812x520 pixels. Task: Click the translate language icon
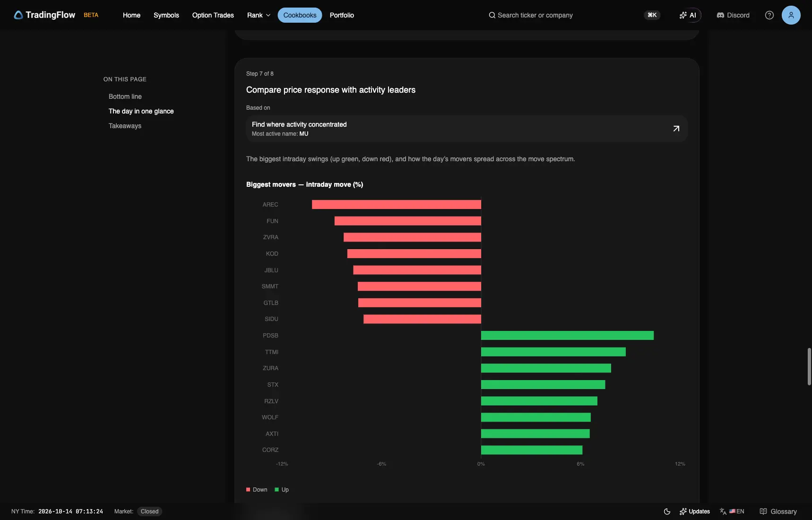click(723, 511)
